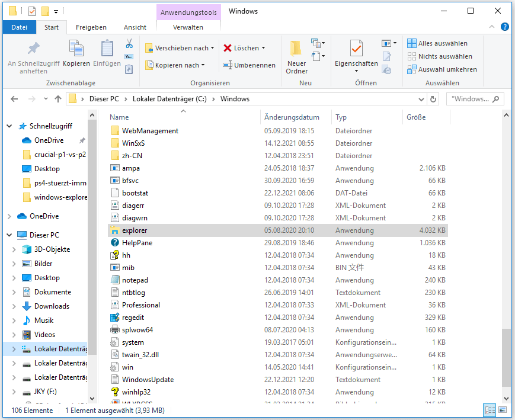Click Auswahl umkehren
This screenshot has height=420, width=515.
click(442, 69)
